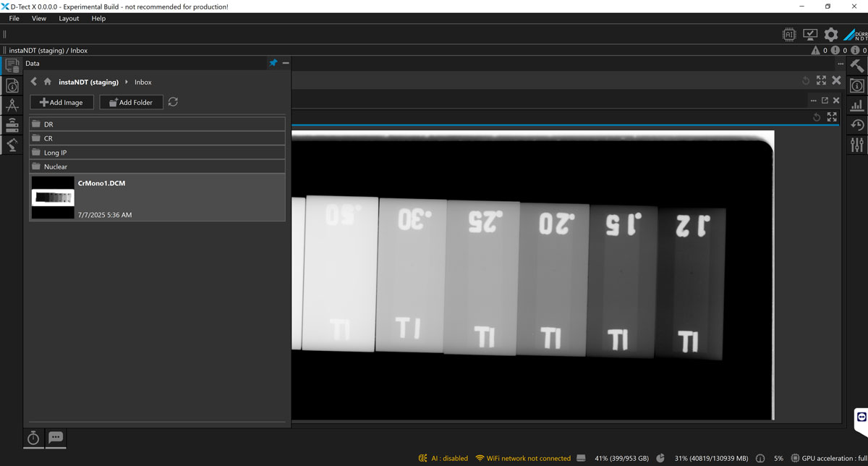This screenshot has width=868, height=466.
Task: Open the history clock icon in right sidebar
Action: coord(857,125)
